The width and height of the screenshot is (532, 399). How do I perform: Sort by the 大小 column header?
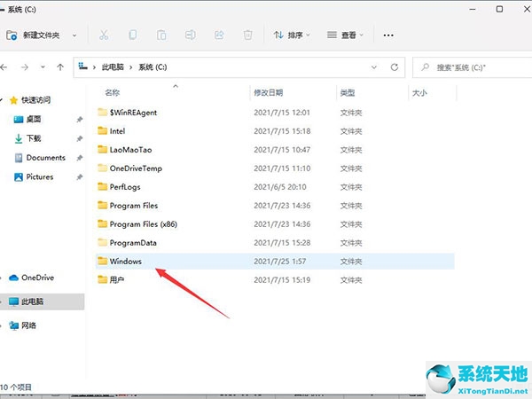pyautogui.click(x=419, y=92)
